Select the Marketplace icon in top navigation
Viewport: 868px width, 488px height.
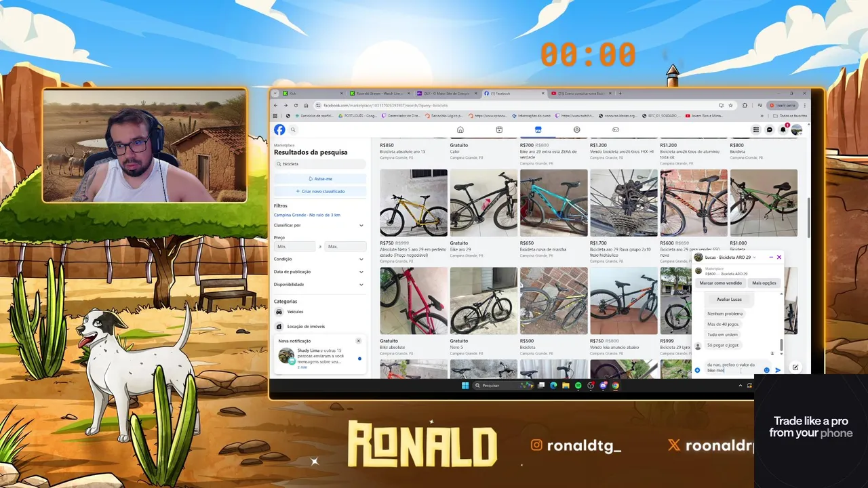click(538, 129)
